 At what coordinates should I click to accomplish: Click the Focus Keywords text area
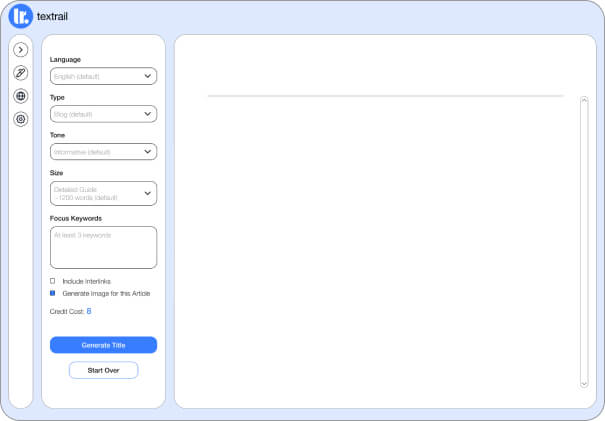click(x=103, y=247)
